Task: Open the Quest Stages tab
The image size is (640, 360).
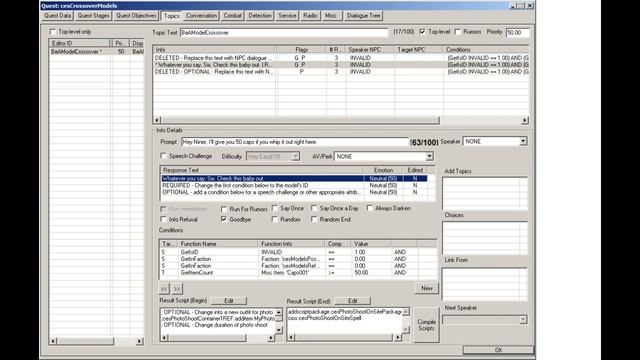Action: coord(93,16)
